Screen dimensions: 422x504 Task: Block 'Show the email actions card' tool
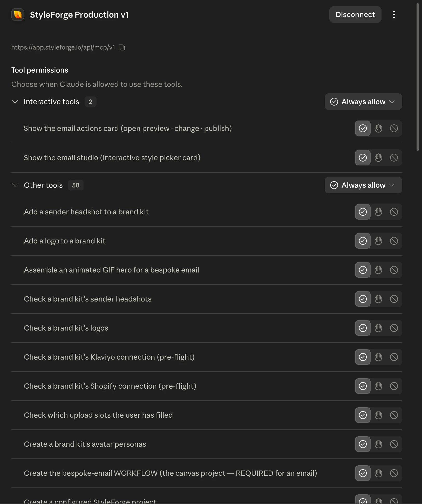394,128
